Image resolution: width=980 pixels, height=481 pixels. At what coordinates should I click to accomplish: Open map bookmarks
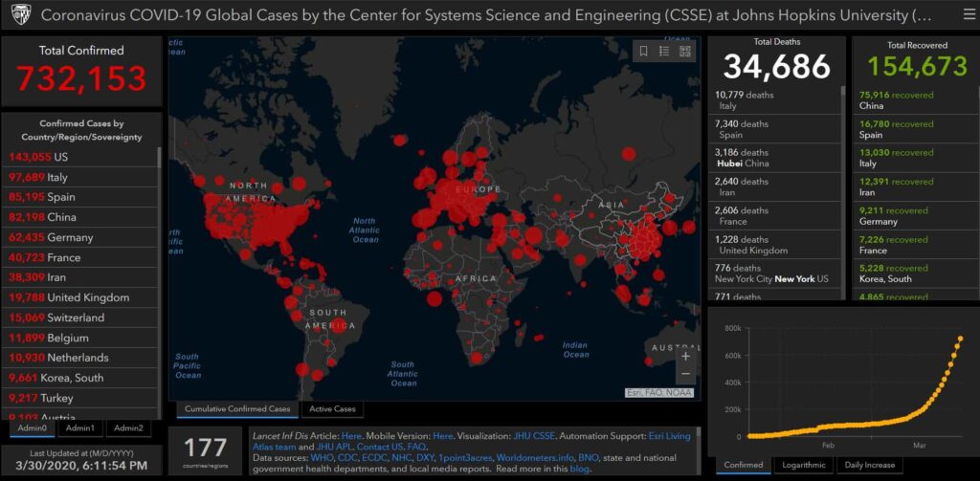coord(643,52)
